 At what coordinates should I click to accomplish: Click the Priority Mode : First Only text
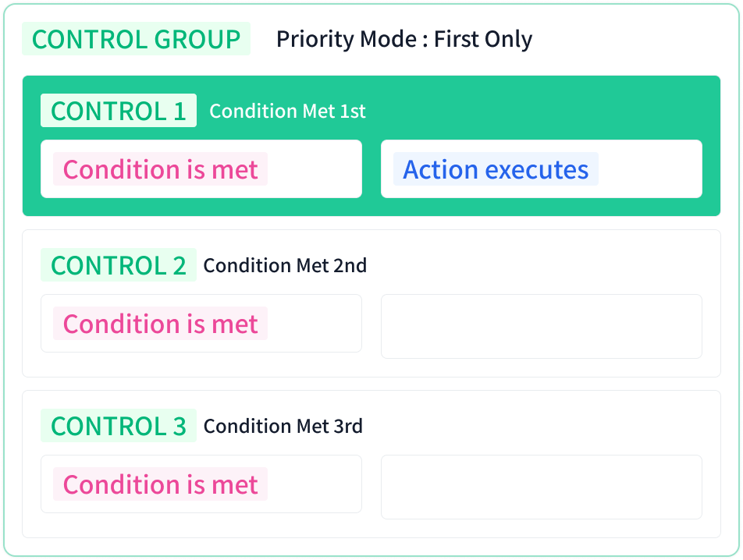pos(404,39)
